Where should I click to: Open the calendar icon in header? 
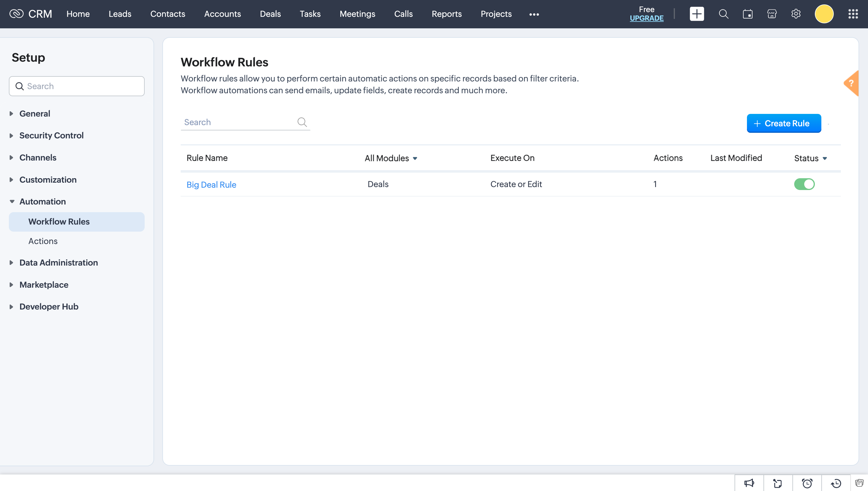[748, 14]
